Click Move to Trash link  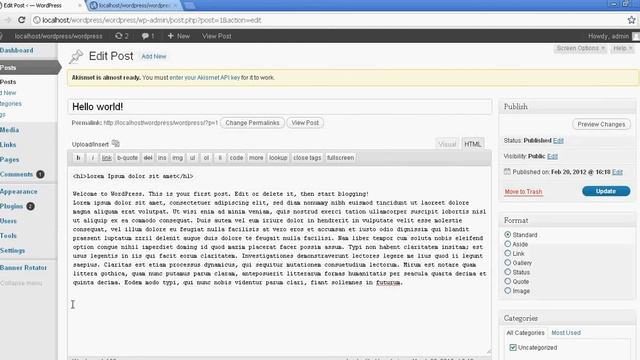coord(523,191)
